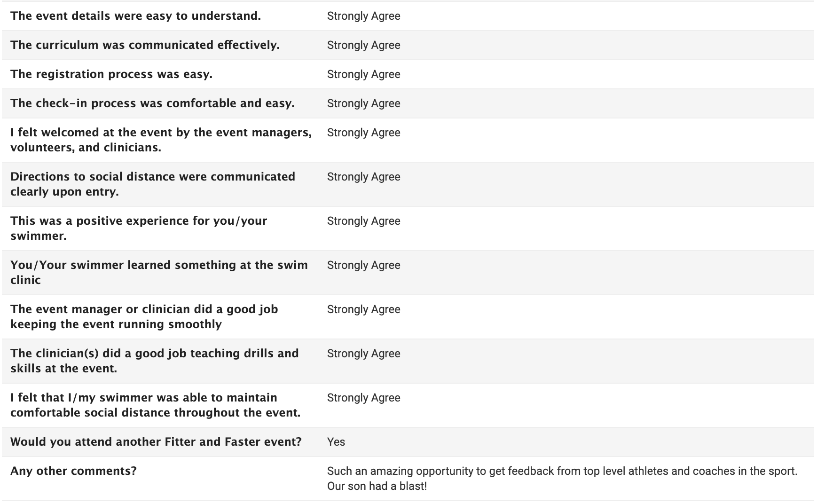
Task: Click 'I felt welcomed at the event' question
Action: click(x=161, y=140)
